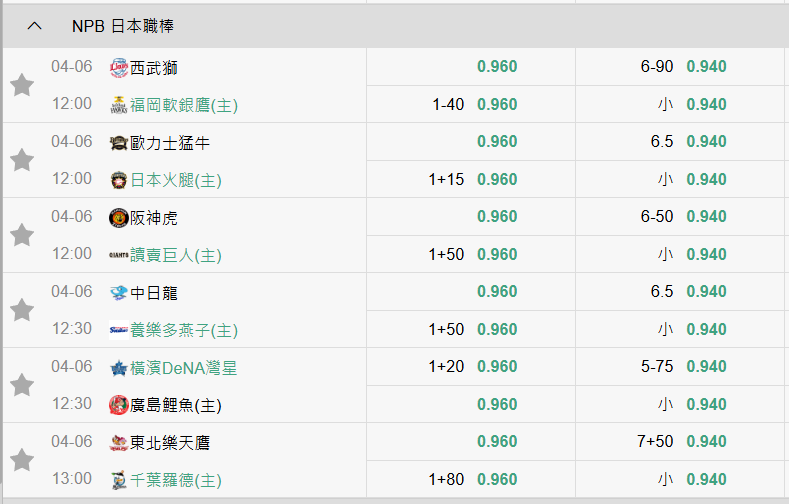Open the 橫濱DeNA灣星 team link
Viewport: 789px width, 504px height.
[x=183, y=367]
